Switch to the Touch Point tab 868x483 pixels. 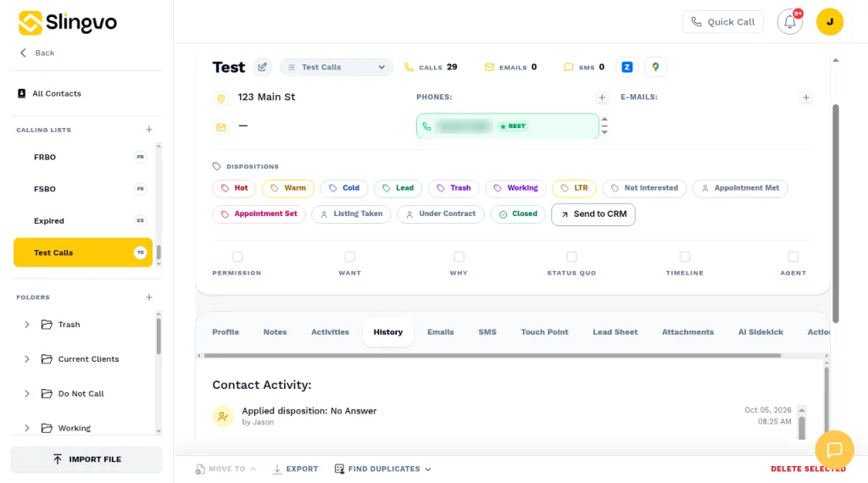pyautogui.click(x=544, y=332)
